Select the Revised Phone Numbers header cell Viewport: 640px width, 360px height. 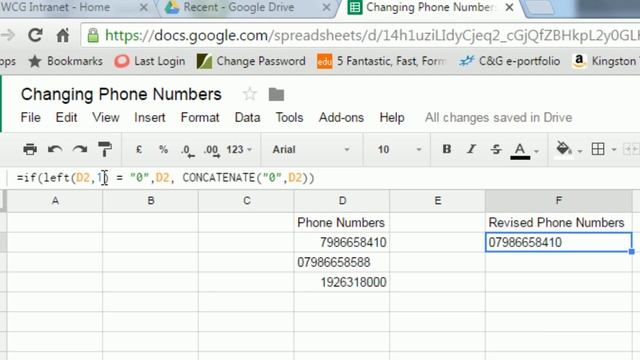click(x=558, y=222)
